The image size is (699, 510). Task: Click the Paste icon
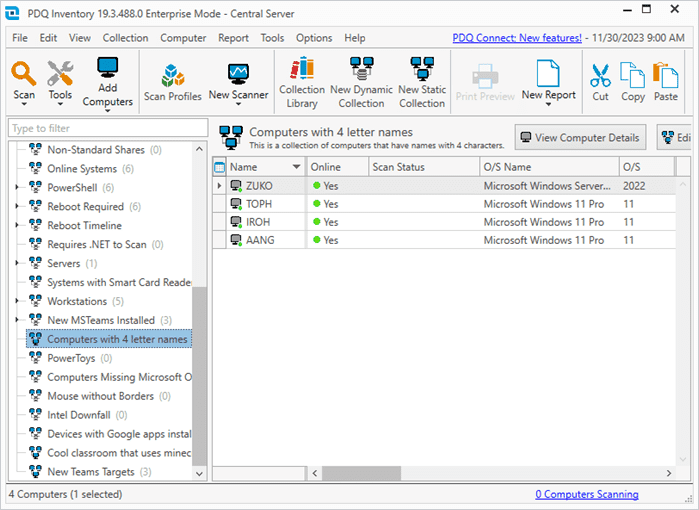pos(666,75)
